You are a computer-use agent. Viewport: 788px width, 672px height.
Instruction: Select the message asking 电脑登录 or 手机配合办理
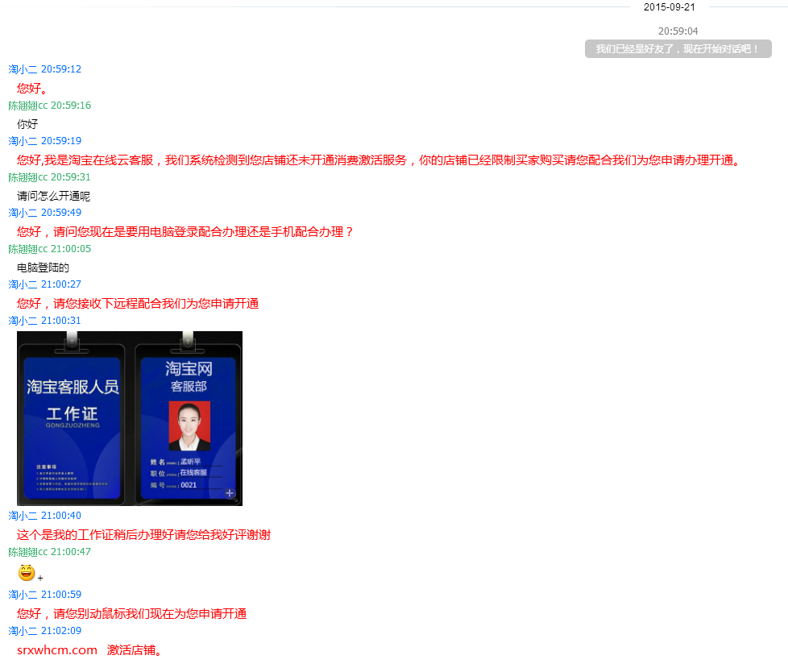(185, 232)
